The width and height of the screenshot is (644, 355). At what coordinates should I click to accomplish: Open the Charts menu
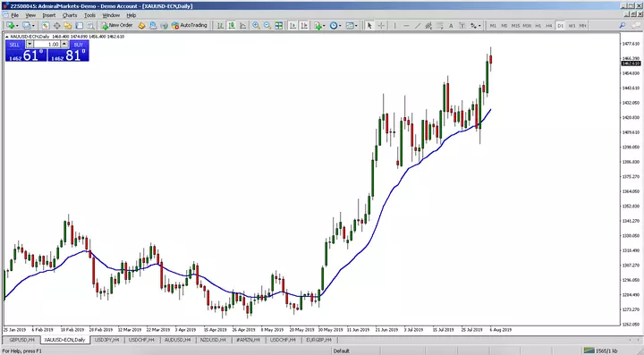[x=70, y=15]
